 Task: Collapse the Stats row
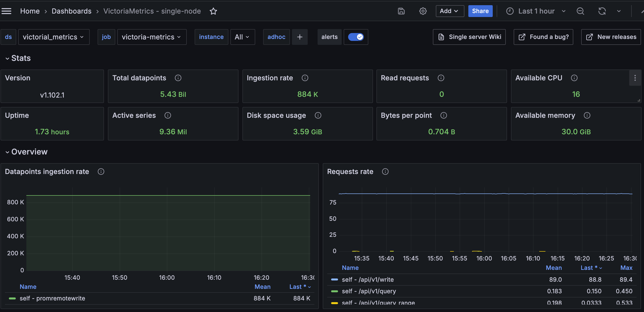click(x=18, y=58)
